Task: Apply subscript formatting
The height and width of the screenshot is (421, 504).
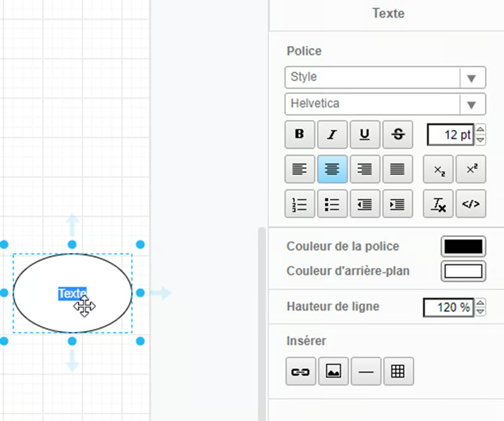Action: pos(438,169)
